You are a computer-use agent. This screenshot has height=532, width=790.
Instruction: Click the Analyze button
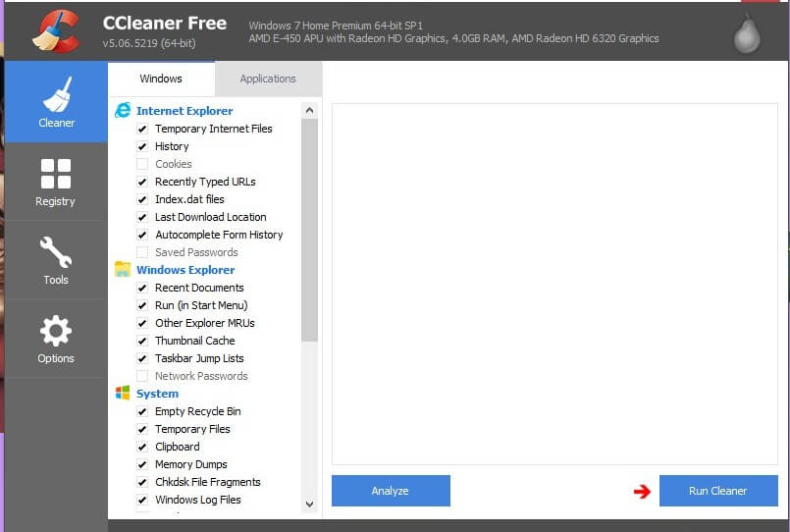(391, 491)
